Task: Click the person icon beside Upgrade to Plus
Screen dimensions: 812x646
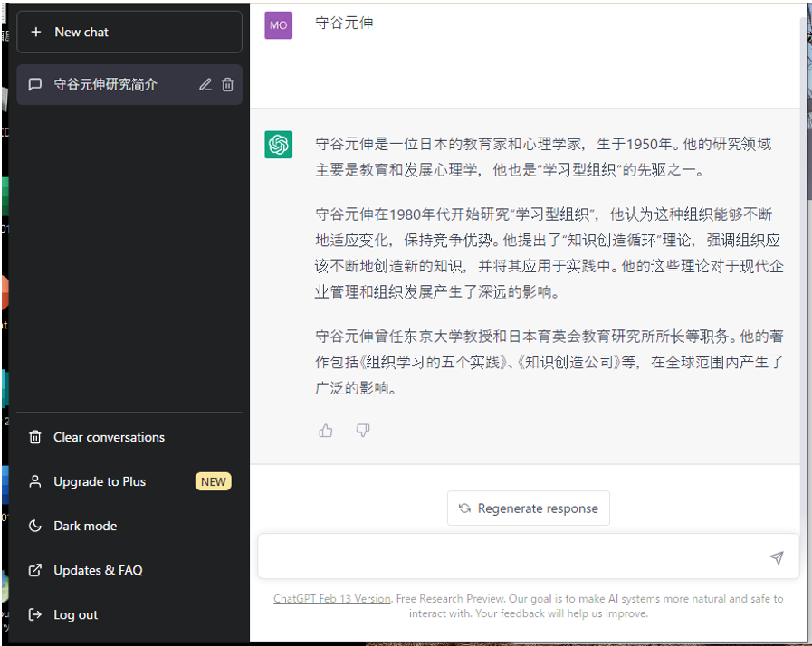Action: [x=34, y=482]
